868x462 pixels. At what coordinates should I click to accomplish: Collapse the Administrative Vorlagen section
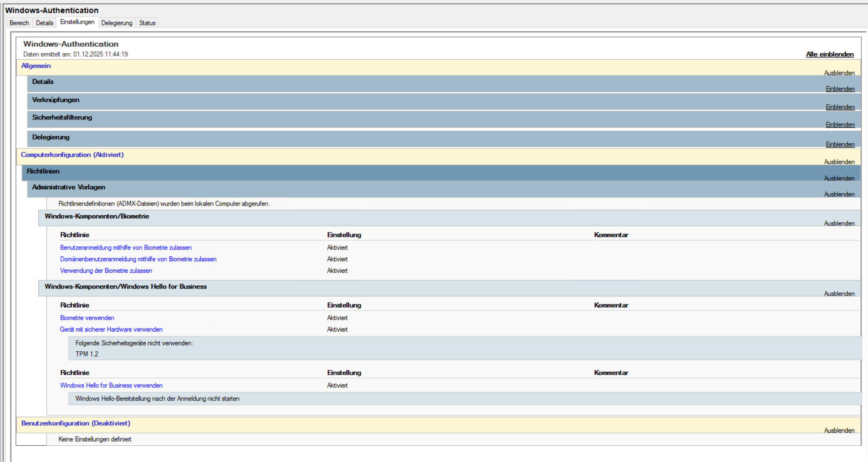click(839, 194)
